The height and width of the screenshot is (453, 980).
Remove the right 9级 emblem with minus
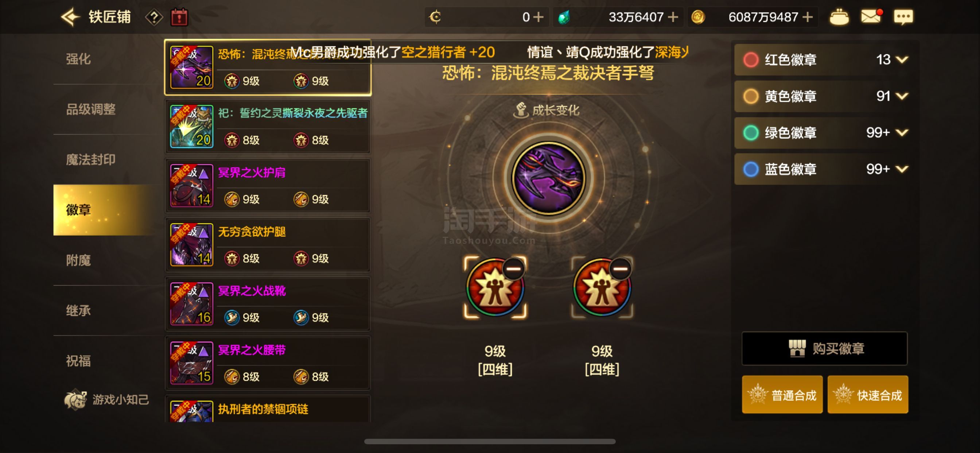[621, 269]
